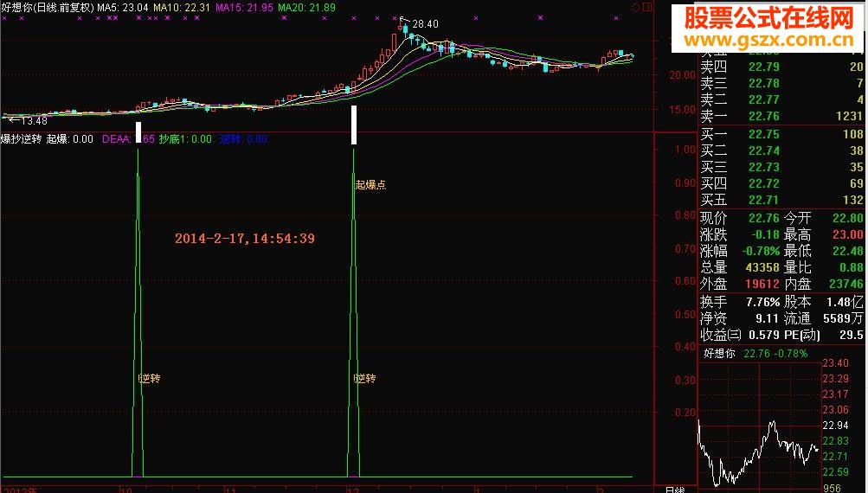Screen dimensions: 868x493
Task: Click the 总量 43358 value
Action: (x=762, y=268)
